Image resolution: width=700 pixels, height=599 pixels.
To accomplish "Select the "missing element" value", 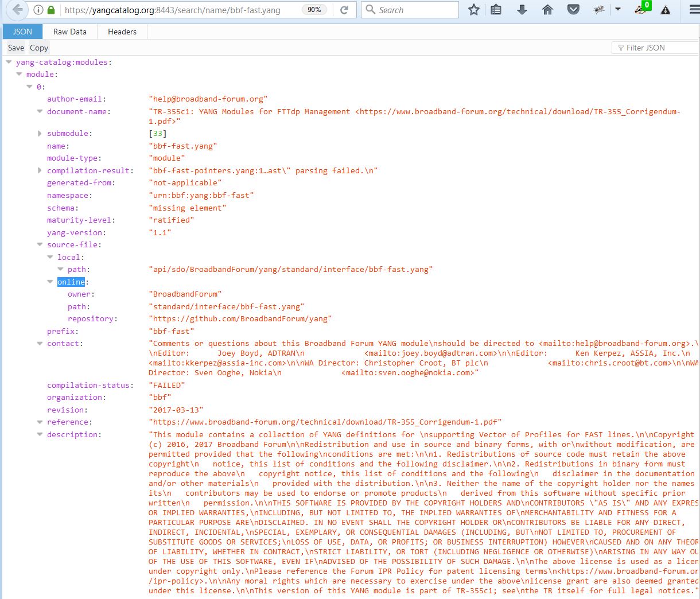I will coord(188,208).
